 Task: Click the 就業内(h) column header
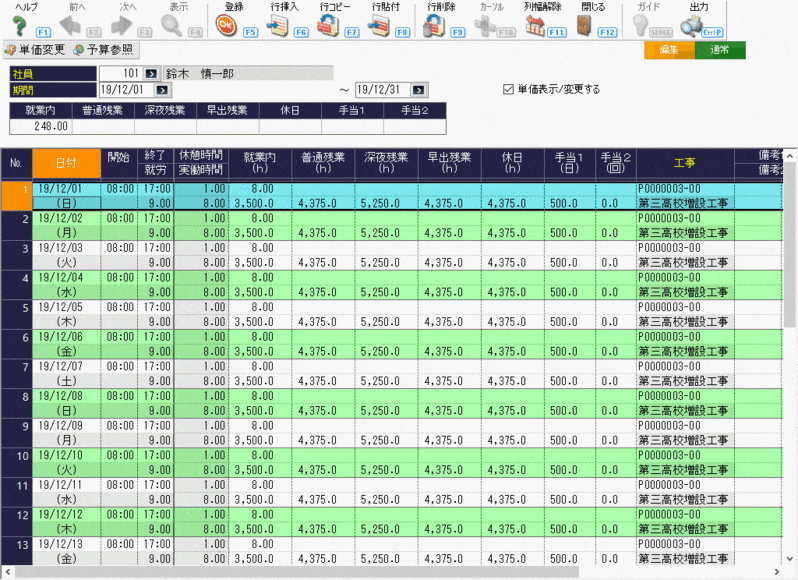coord(260,163)
